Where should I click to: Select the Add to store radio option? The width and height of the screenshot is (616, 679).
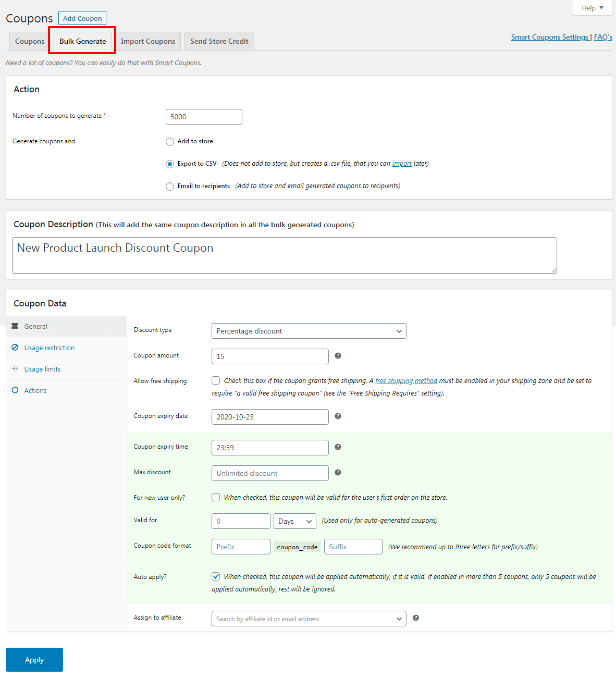tap(170, 142)
